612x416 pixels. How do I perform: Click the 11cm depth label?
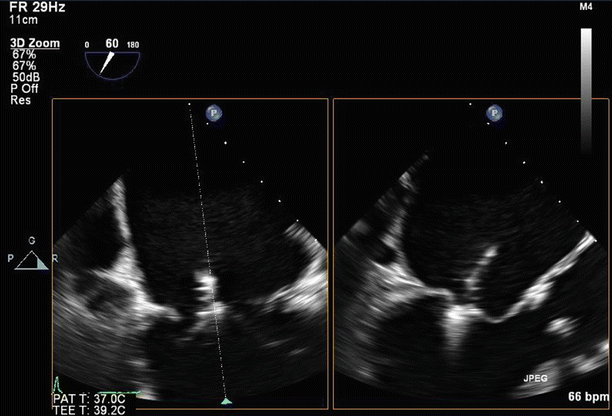(x=24, y=20)
